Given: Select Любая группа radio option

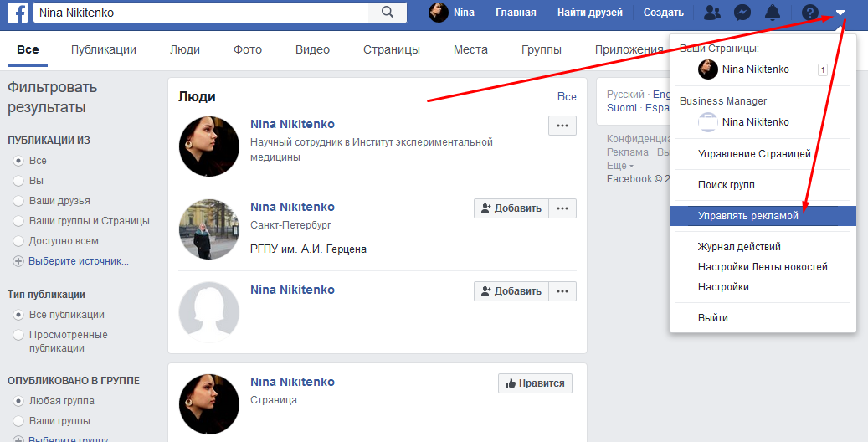Looking at the screenshot, I should click(18, 400).
